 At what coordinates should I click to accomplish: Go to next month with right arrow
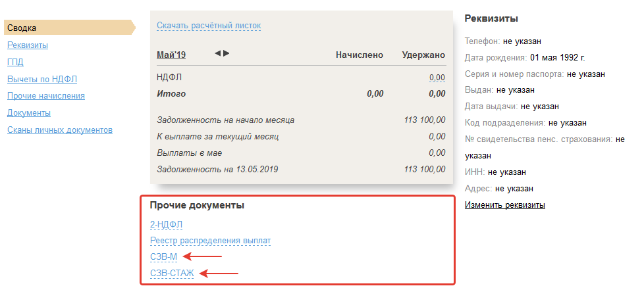click(227, 53)
